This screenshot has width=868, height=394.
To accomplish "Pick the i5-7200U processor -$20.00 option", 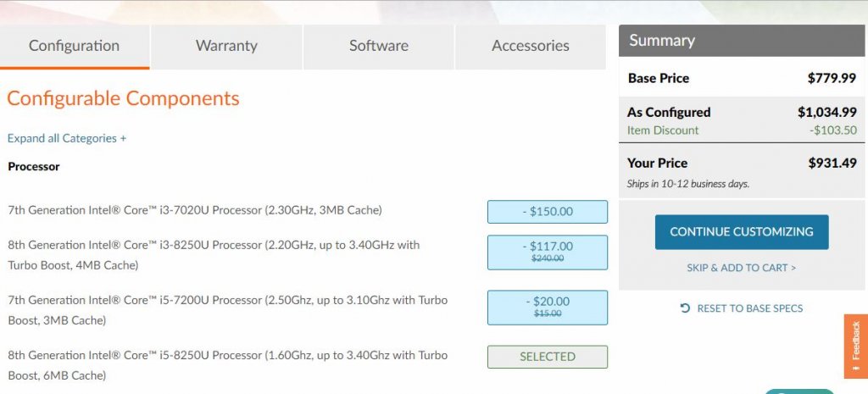I will click(547, 307).
